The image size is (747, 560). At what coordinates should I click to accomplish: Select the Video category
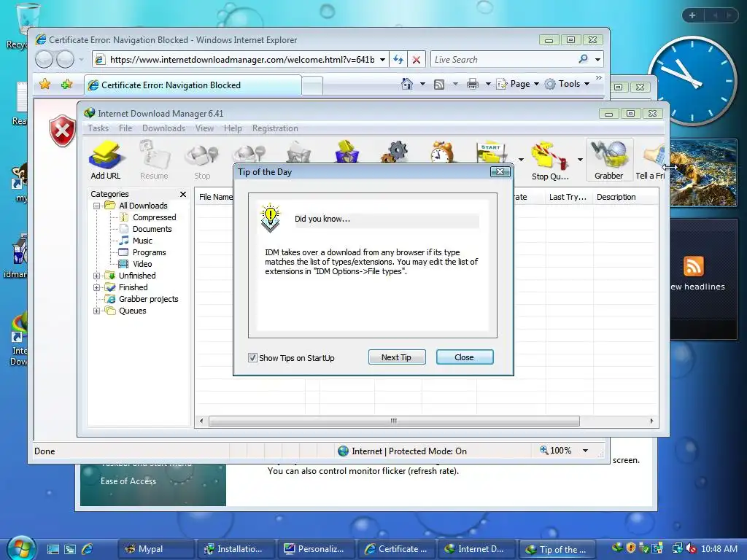(142, 264)
